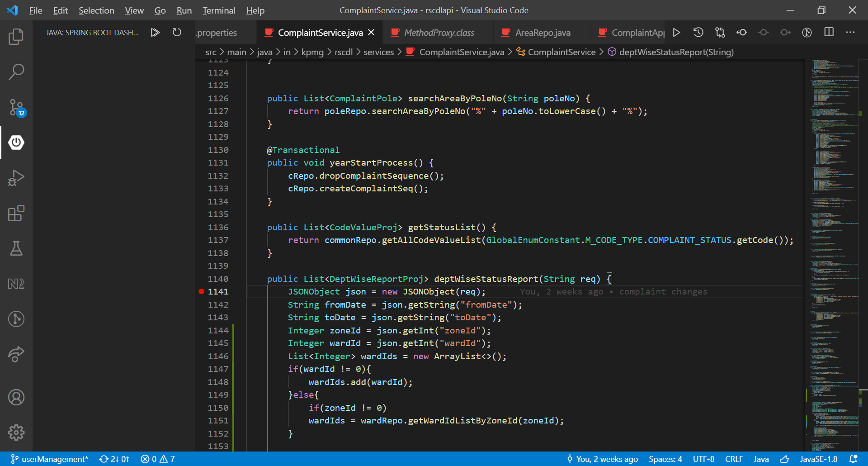
Task: Toggle the split editor layout icon
Action: point(829,32)
